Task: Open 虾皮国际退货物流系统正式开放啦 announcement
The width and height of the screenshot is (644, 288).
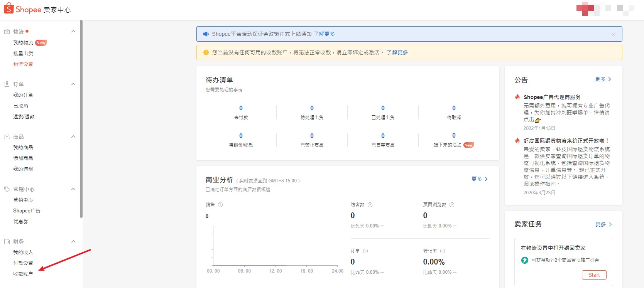Action: [x=566, y=141]
